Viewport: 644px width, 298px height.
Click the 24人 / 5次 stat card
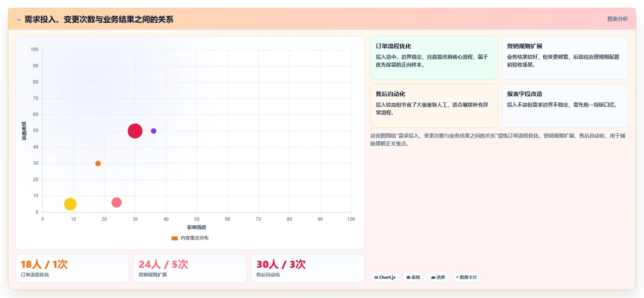[x=190, y=268]
